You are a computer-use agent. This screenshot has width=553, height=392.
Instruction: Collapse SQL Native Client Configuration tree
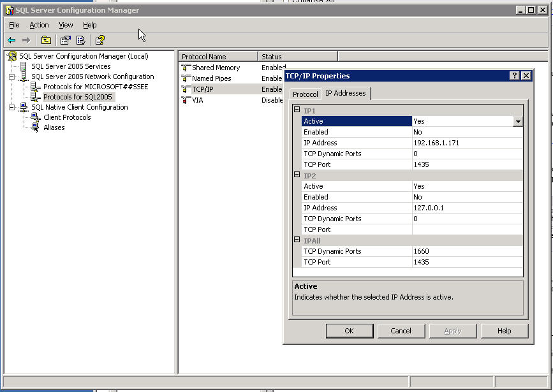coord(11,107)
